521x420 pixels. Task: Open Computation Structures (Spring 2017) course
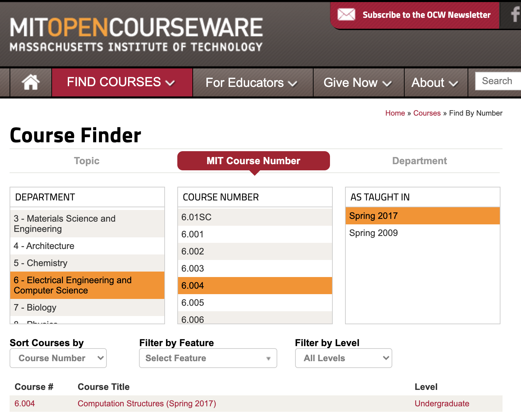[147, 404]
